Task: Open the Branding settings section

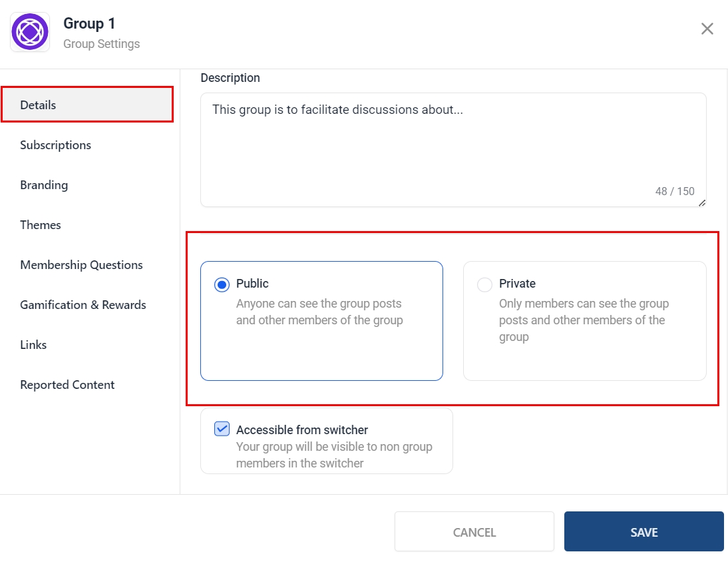Action: tap(44, 185)
